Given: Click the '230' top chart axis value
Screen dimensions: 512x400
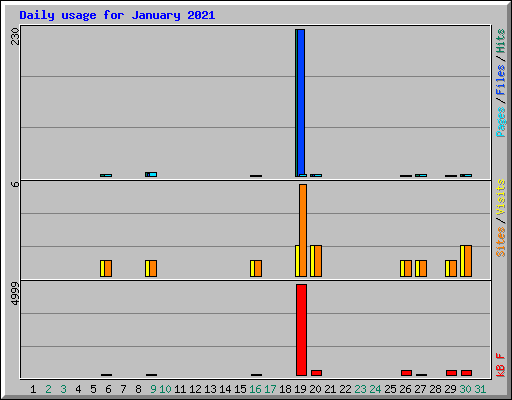Looking at the screenshot, I should (x=15, y=36).
